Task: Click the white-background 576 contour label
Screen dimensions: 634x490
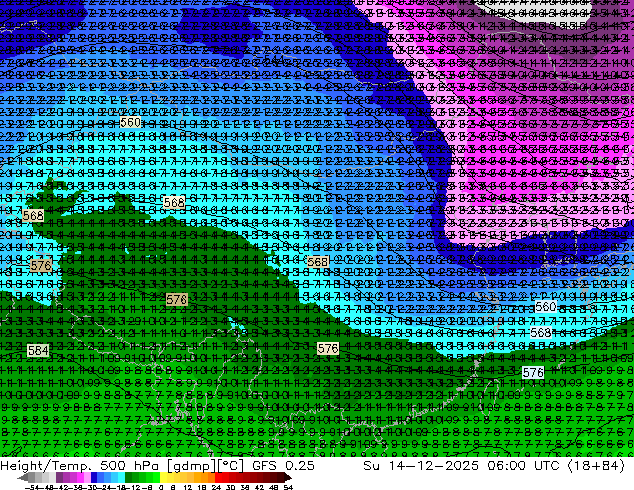Action: [x=533, y=373]
